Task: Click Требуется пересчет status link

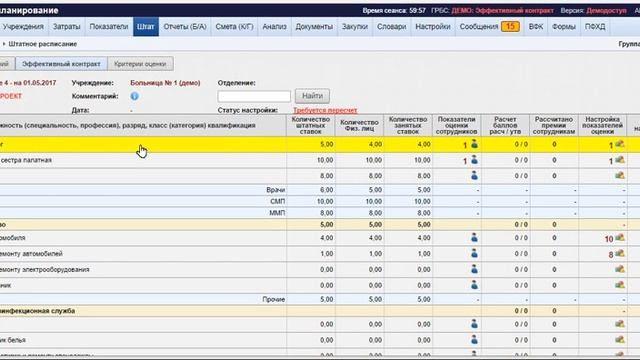Action: 325,110
